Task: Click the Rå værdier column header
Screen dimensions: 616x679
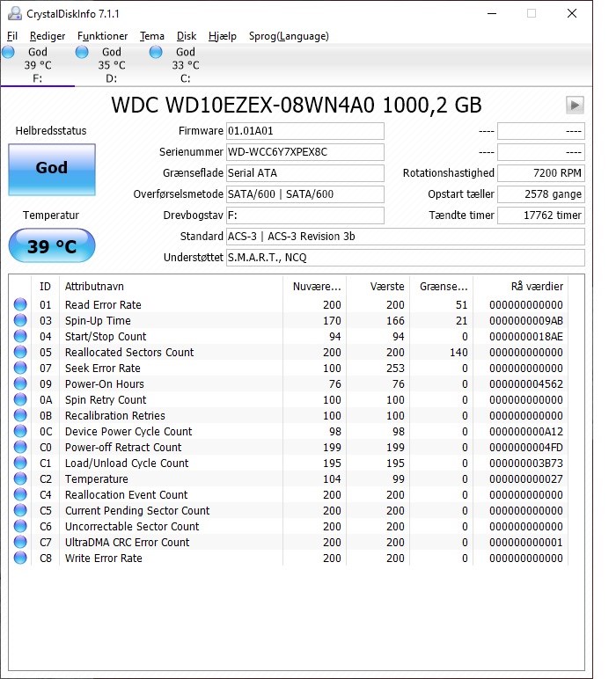Action: point(520,286)
